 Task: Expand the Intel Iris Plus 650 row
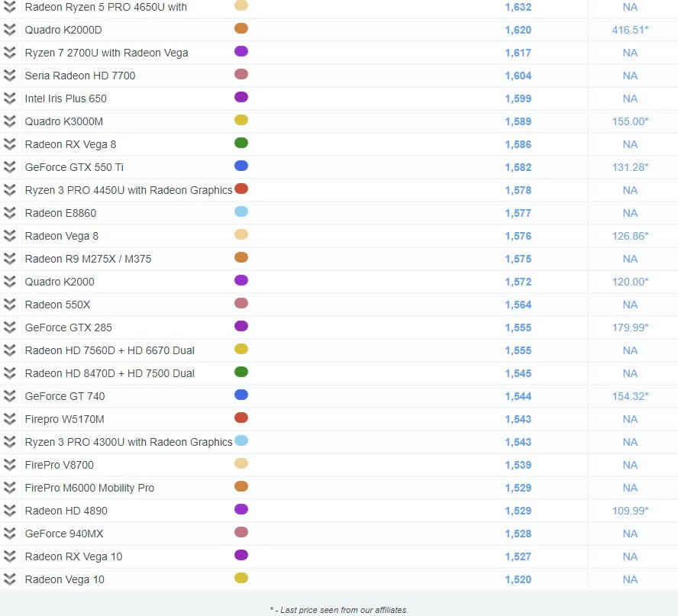(9, 98)
